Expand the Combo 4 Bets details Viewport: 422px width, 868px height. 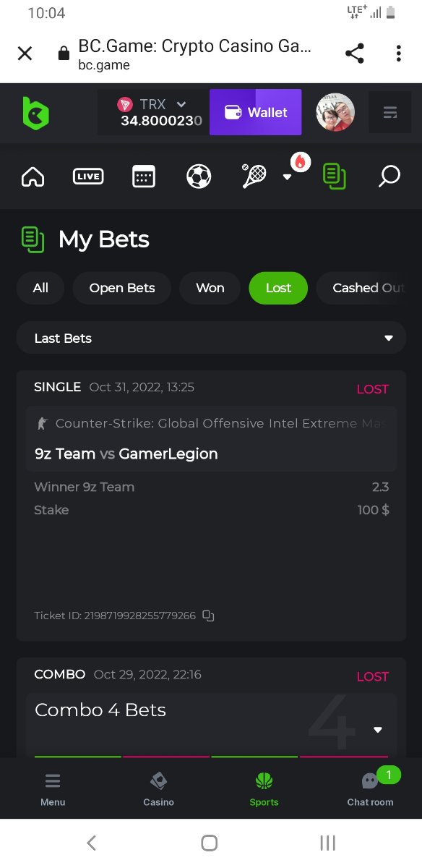tap(377, 730)
